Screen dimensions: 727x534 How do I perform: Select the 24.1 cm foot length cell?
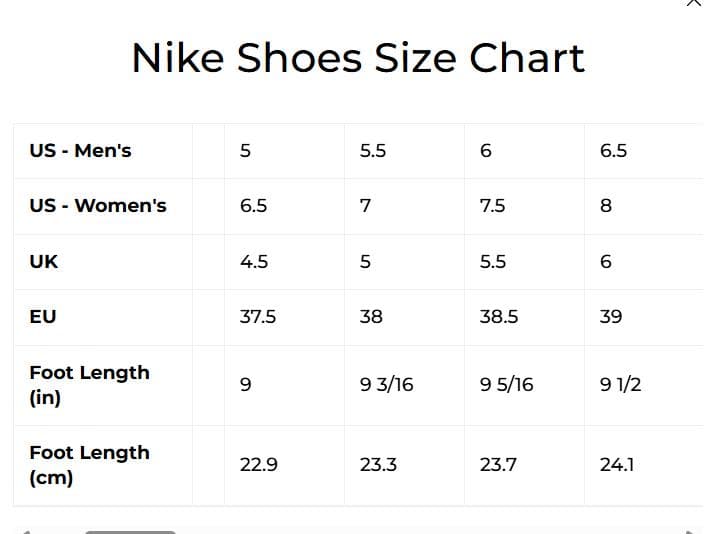pos(617,465)
